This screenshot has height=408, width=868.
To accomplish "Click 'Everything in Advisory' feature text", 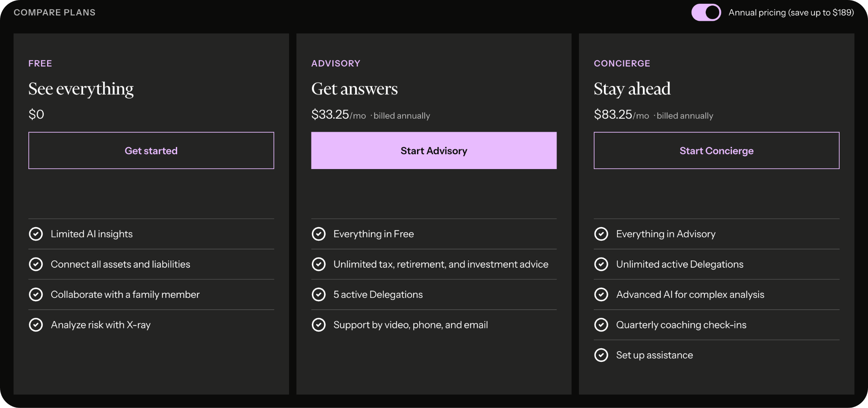I will click(x=666, y=234).
